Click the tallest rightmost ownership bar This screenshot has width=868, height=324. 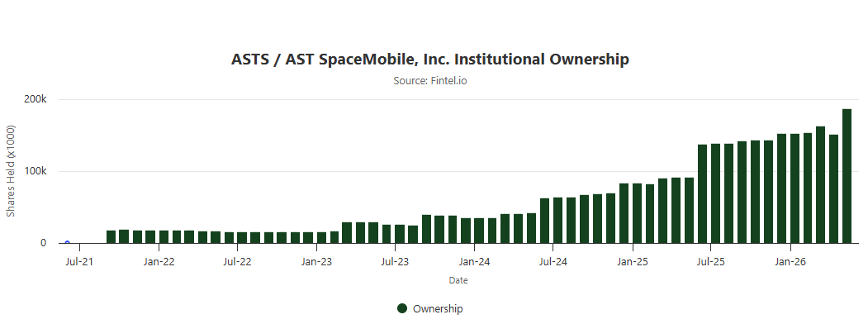(x=847, y=176)
